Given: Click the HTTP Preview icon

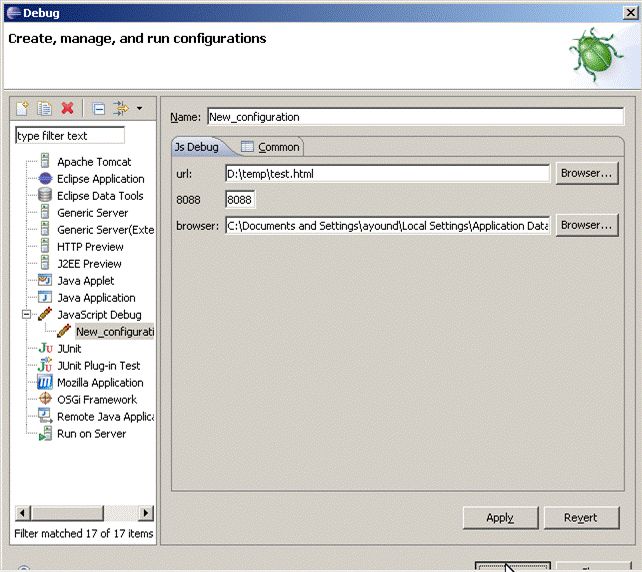Looking at the screenshot, I should [45, 247].
